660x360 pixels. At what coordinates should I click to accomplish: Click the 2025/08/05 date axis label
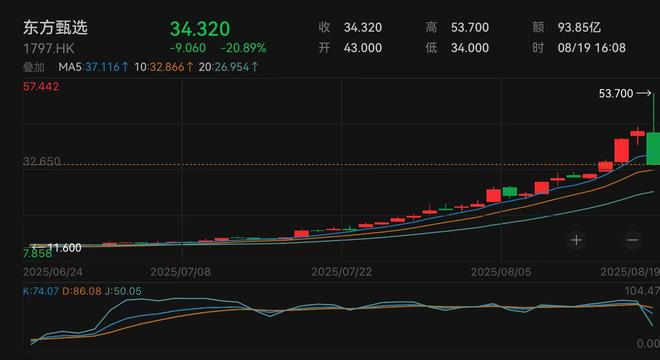(501, 272)
